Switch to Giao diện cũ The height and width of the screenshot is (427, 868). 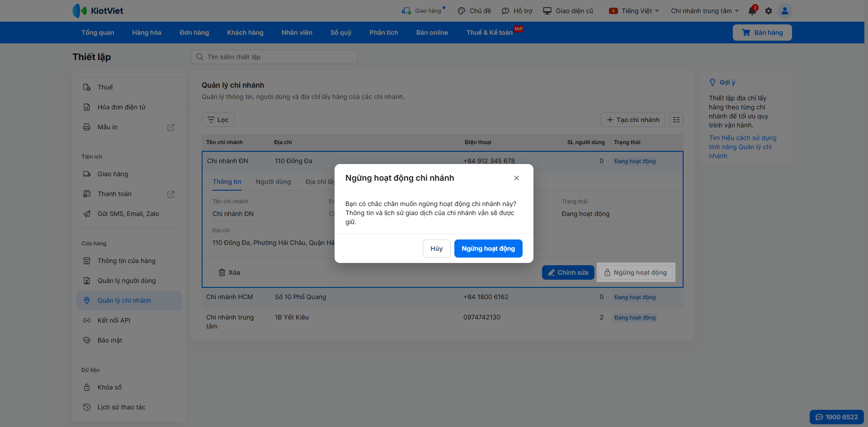[568, 11]
